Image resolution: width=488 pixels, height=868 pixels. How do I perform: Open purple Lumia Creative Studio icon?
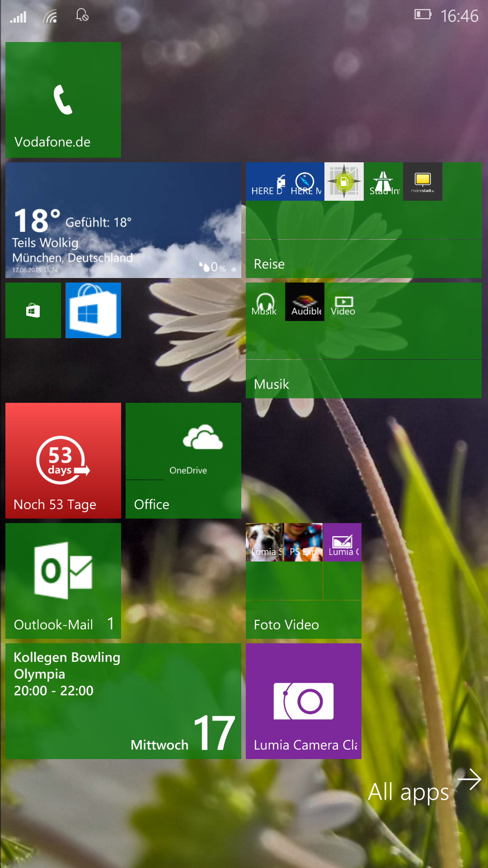click(342, 542)
